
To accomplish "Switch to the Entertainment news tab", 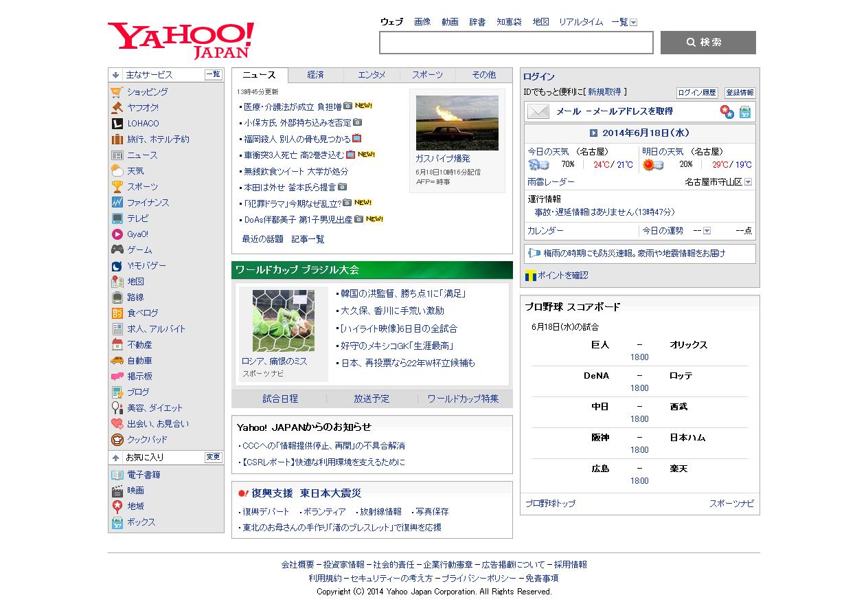I will click(372, 75).
